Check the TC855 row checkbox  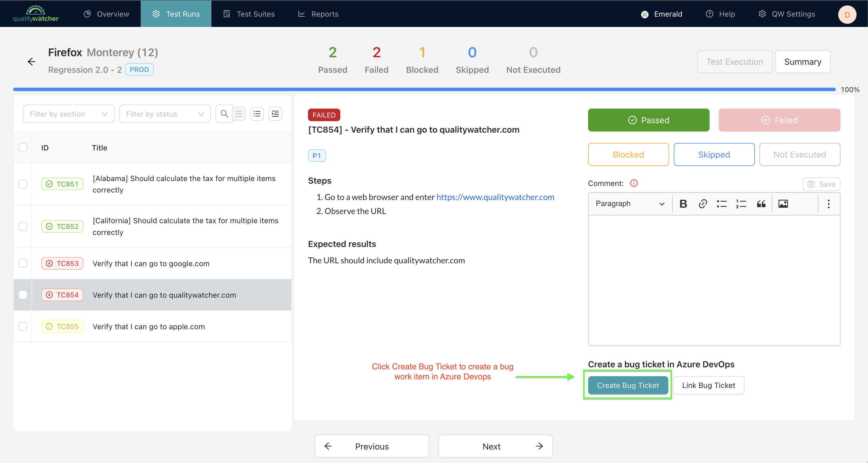[23, 327]
